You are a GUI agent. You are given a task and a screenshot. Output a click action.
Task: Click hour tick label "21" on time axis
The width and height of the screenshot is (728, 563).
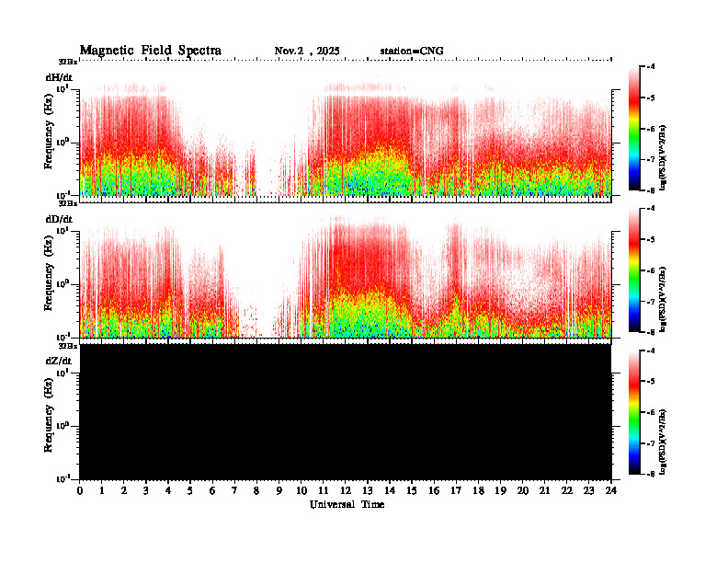tap(545, 491)
